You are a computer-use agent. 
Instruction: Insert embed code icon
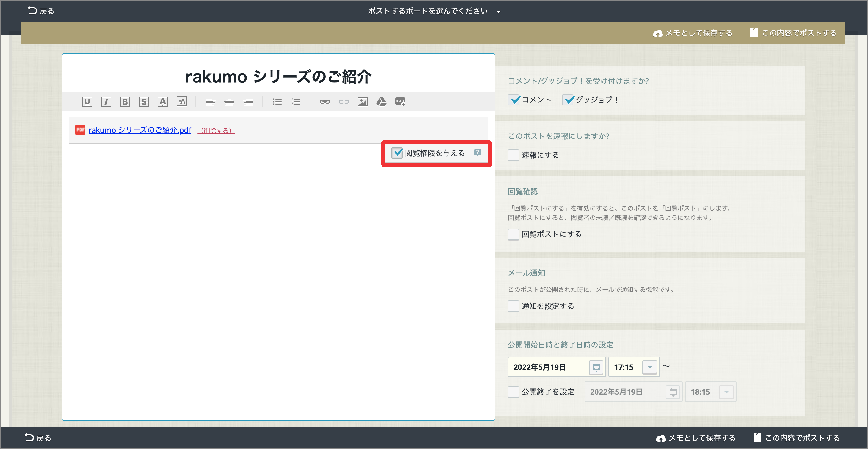400,102
